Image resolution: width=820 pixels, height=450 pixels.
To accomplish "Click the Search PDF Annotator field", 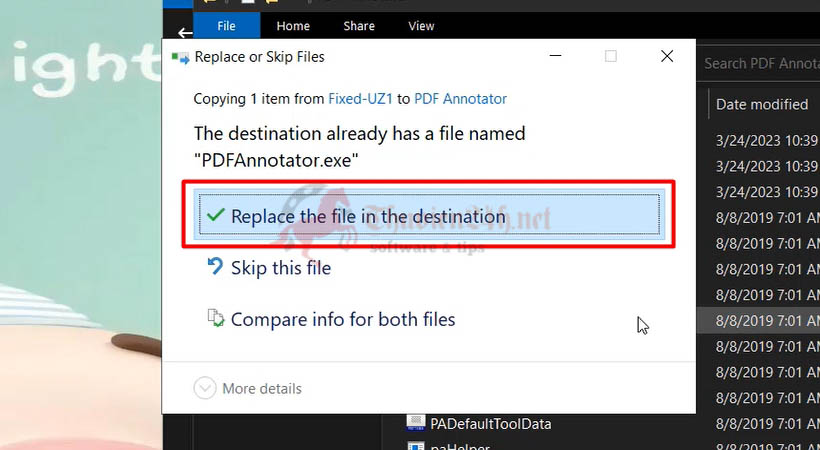I will click(758, 64).
